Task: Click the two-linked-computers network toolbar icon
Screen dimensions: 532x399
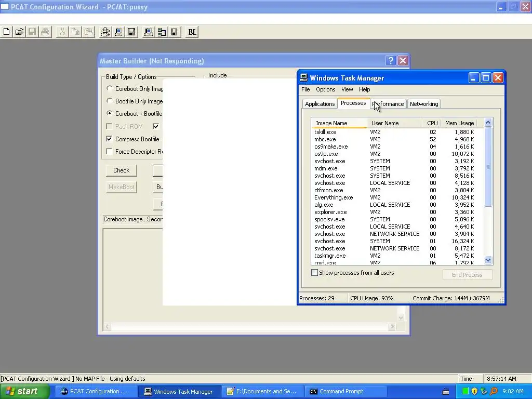Action: pyautogui.click(x=161, y=32)
